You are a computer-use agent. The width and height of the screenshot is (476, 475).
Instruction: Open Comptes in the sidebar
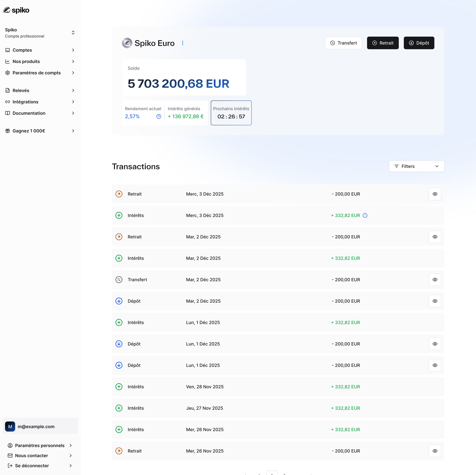pyautogui.click(x=40, y=50)
